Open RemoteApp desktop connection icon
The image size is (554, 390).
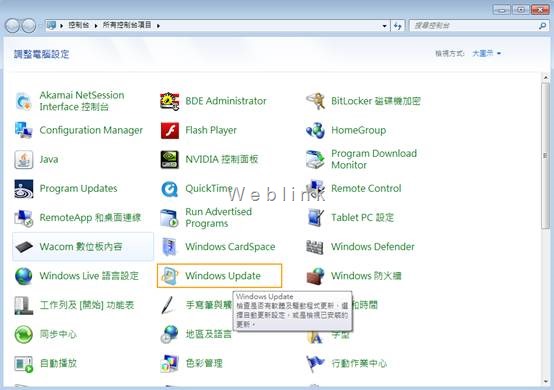click(x=24, y=218)
